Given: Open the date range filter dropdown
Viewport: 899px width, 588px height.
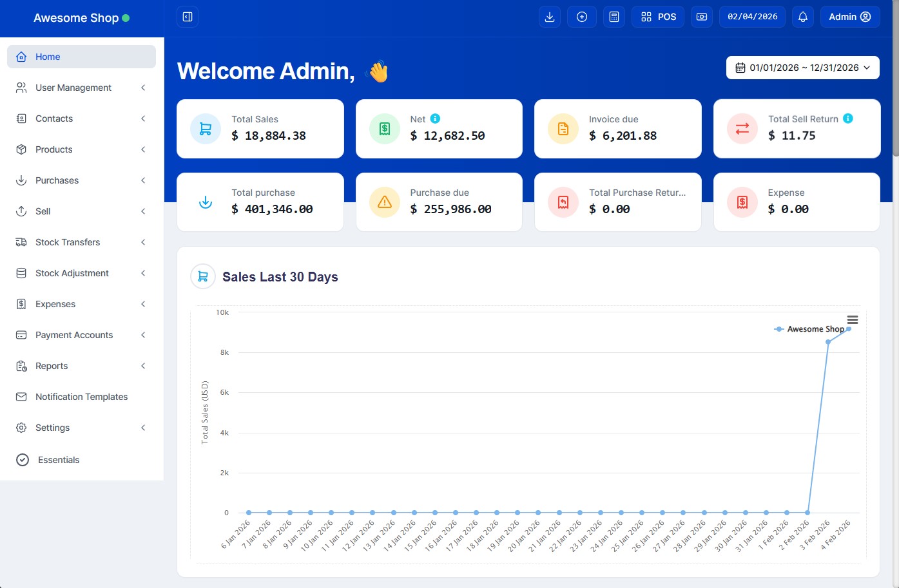Looking at the screenshot, I should click(x=803, y=68).
